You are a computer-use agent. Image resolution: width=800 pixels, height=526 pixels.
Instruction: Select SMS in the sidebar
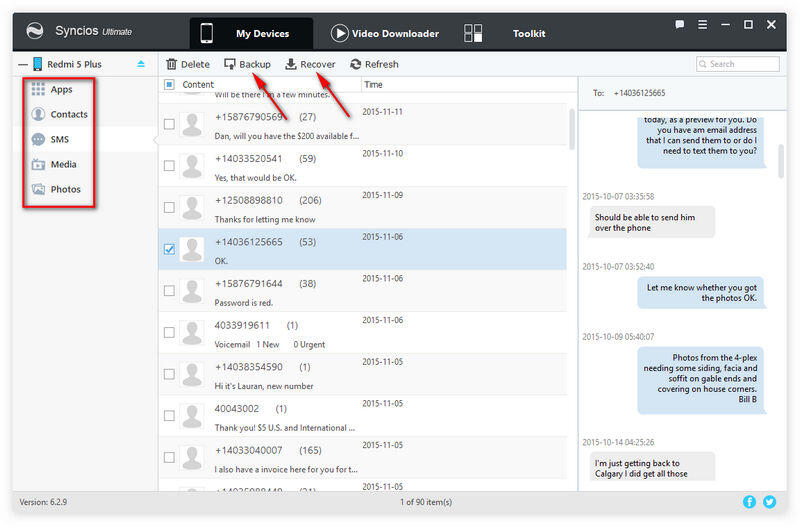(x=60, y=139)
